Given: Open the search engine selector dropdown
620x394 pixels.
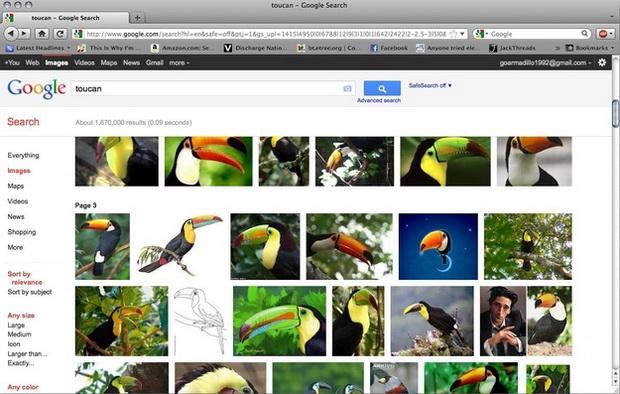Looking at the screenshot, I should click(x=482, y=34).
